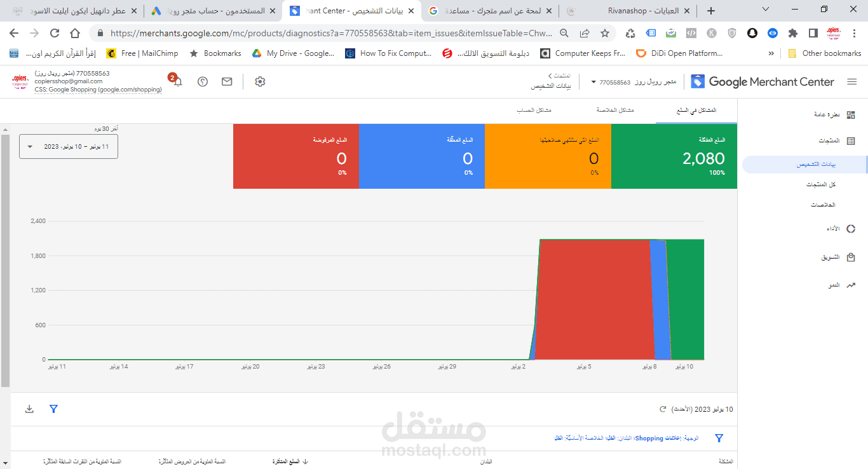Open the help question-mark icon
The width and height of the screenshot is (868, 469).
click(x=203, y=81)
